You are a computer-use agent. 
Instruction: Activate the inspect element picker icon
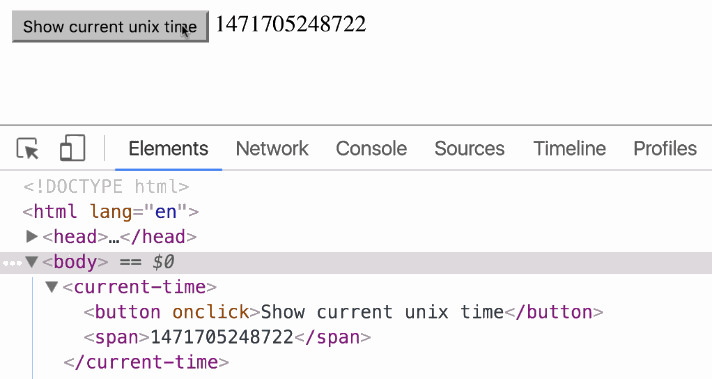click(28, 148)
